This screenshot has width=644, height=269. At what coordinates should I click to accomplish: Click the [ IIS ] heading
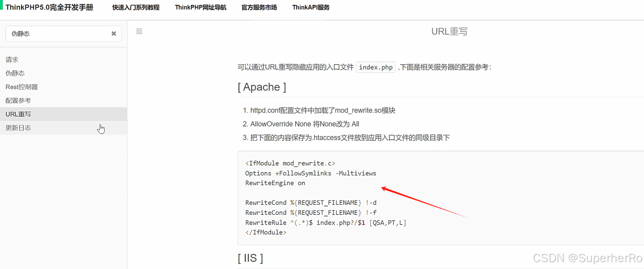point(250,258)
